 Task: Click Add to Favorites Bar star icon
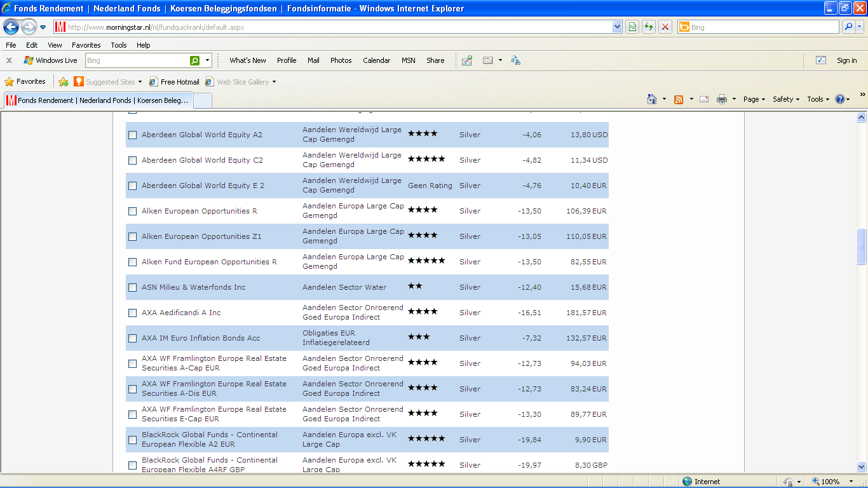64,82
